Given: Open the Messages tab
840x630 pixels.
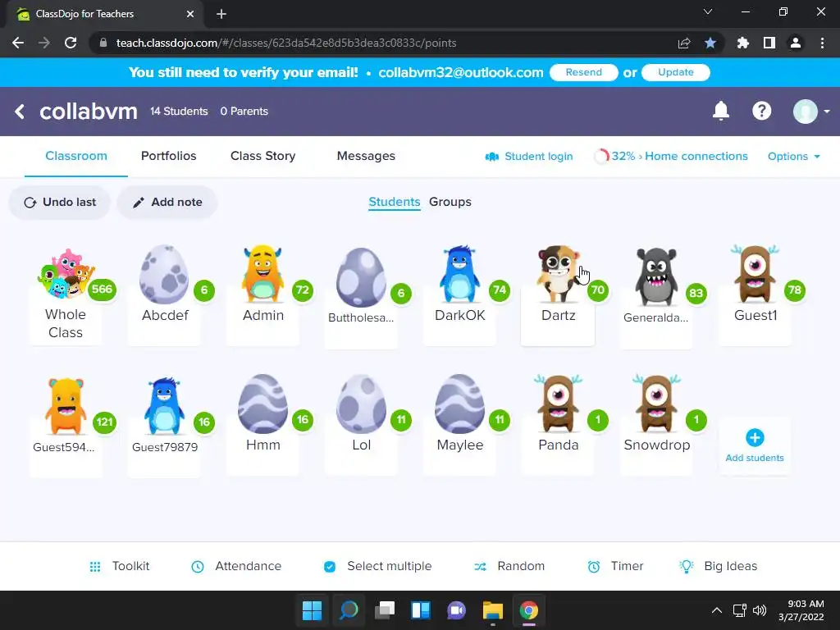Looking at the screenshot, I should [x=366, y=156].
